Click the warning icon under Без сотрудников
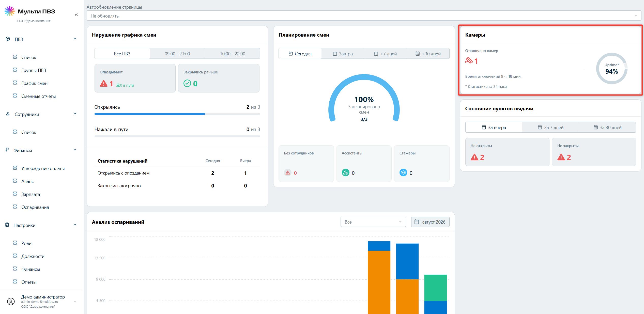The width and height of the screenshot is (644, 314). click(x=288, y=173)
